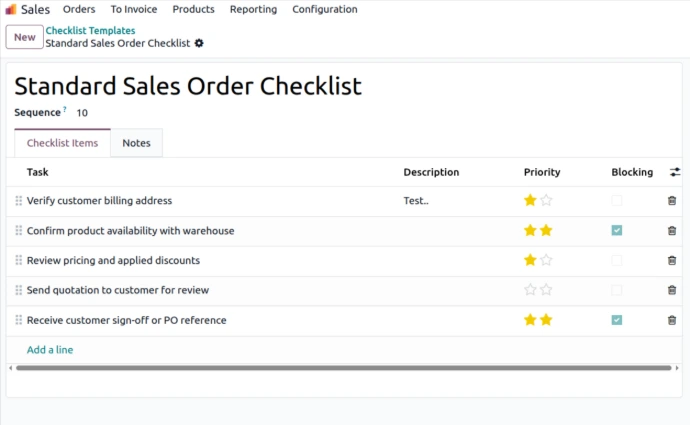Open the Orders menu
690x425 pixels.
tap(79, 9)
